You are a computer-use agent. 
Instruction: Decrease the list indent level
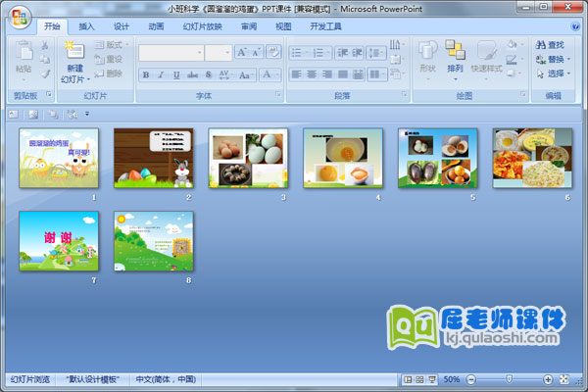pyautogui.click(x=342, y=53)
